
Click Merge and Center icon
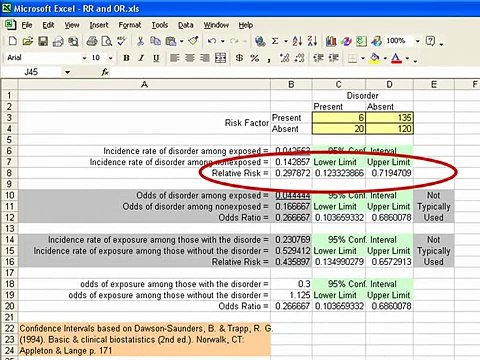point(220,58)
